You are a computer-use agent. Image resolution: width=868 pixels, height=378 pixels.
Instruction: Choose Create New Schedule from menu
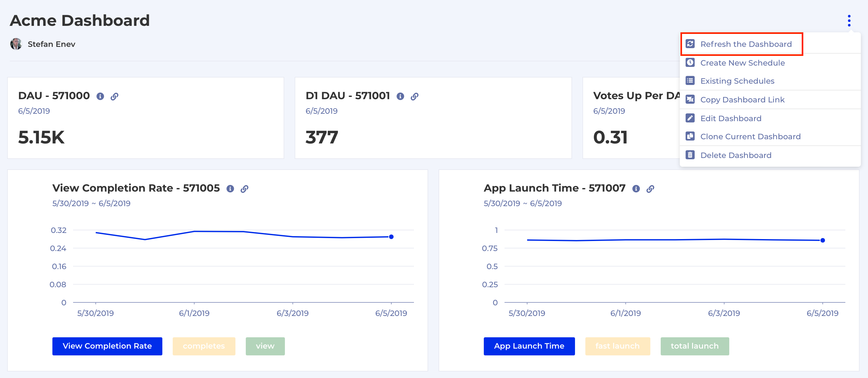(742, 63)
